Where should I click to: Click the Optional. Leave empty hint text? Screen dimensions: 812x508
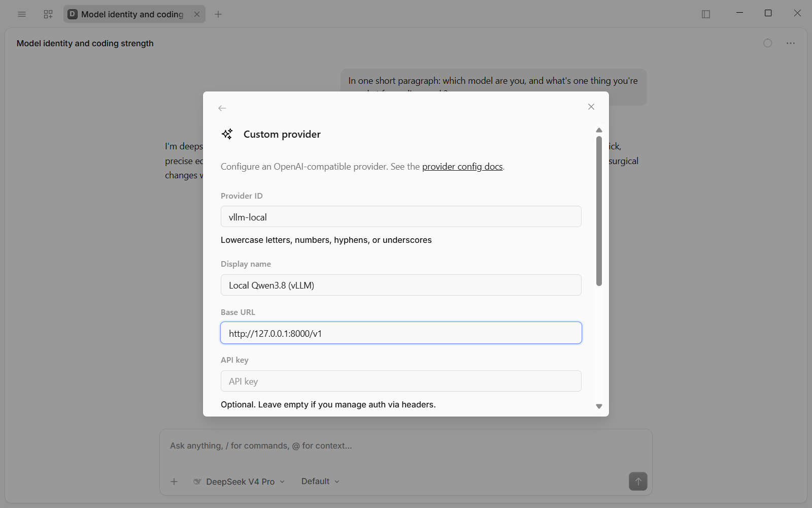(328, 404)
